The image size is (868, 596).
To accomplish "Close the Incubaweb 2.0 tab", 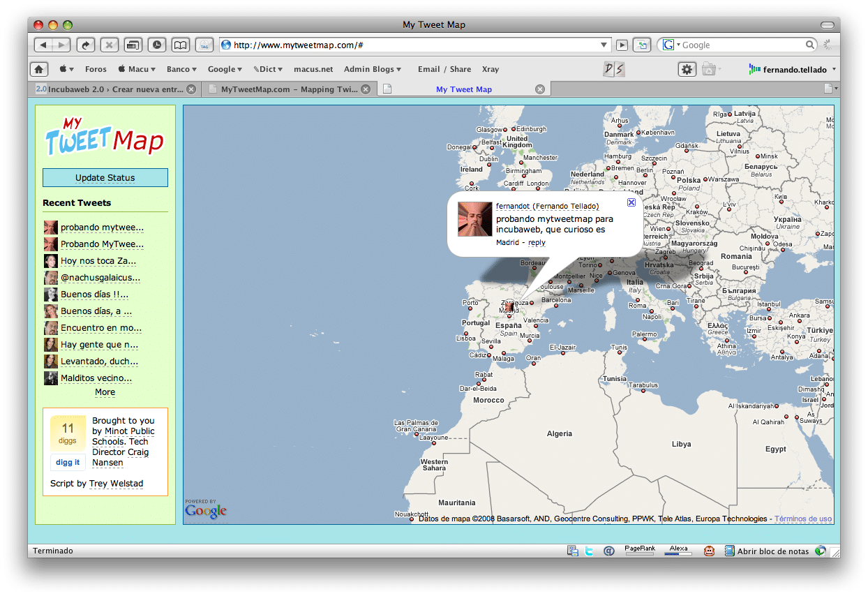I will 191,89.
